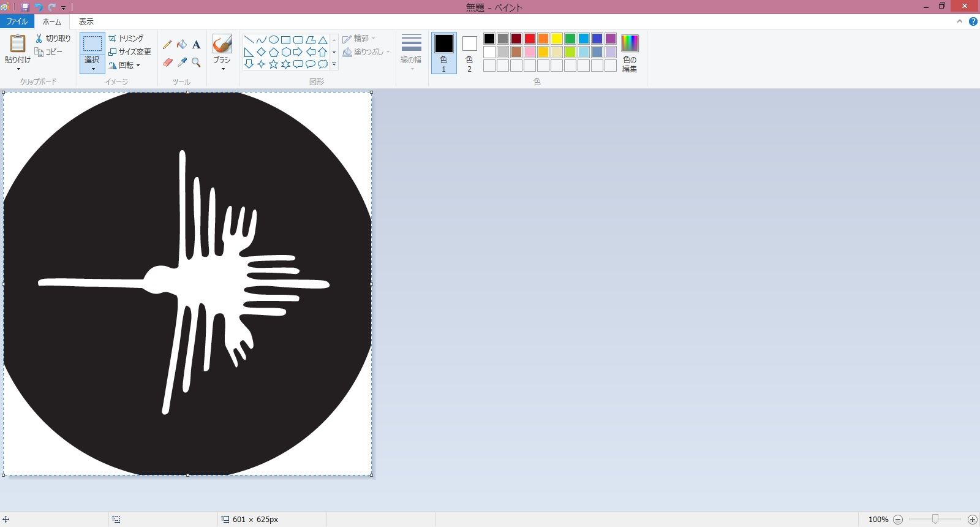Viewport: 980px width, 527px height.
Task: Choose the Right triangle shape
Action: (x=249, y=52)
